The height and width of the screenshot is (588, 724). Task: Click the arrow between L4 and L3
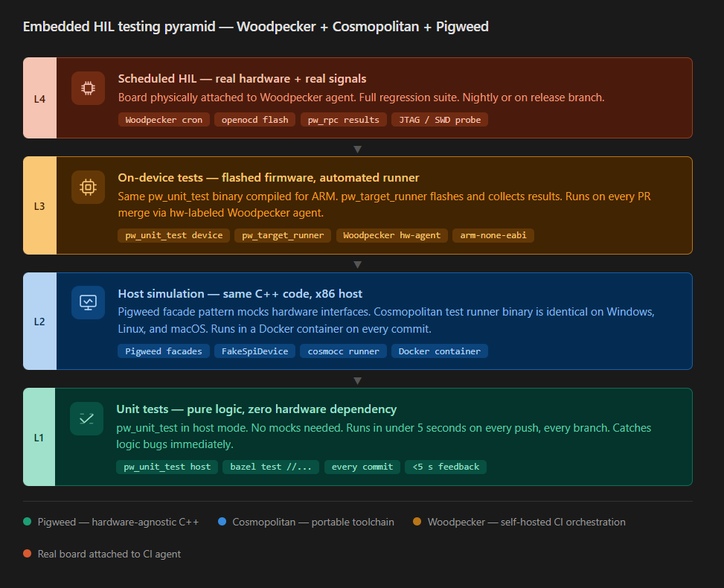pyautogui.click(x=357, y=149)
